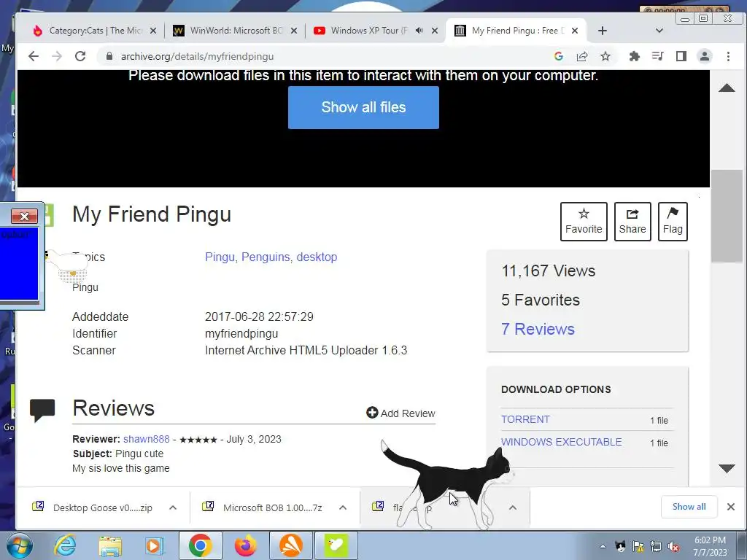This screenshot has width=747, height=560.
Task: Close the WinWorld tab
Action: (x=294, y=31)
